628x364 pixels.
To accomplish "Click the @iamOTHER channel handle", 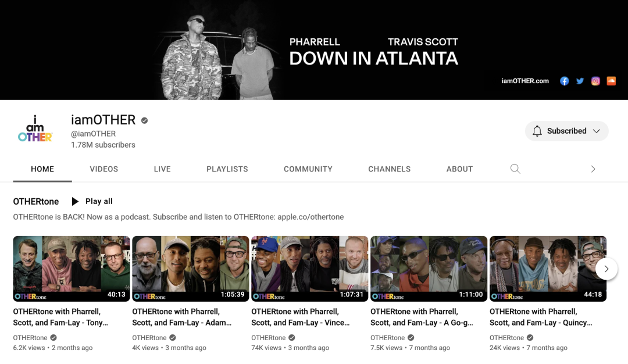I will pyautogui.click(x=93, y=134).
